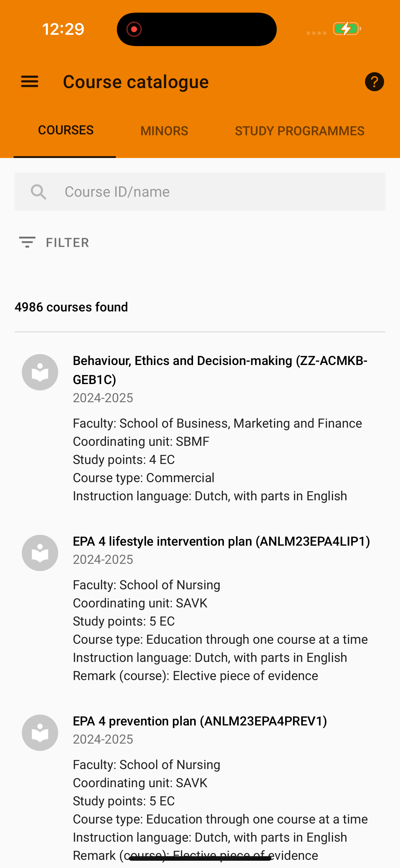This screenshot has height=868, width=400.
Task: Tap the EPA 4 prevention plan course icon
Action: tap(40, 732)
